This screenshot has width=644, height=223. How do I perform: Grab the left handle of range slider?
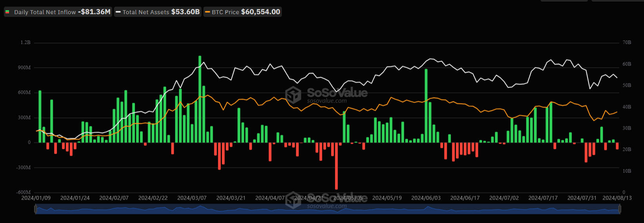click(x=36, y=210)
